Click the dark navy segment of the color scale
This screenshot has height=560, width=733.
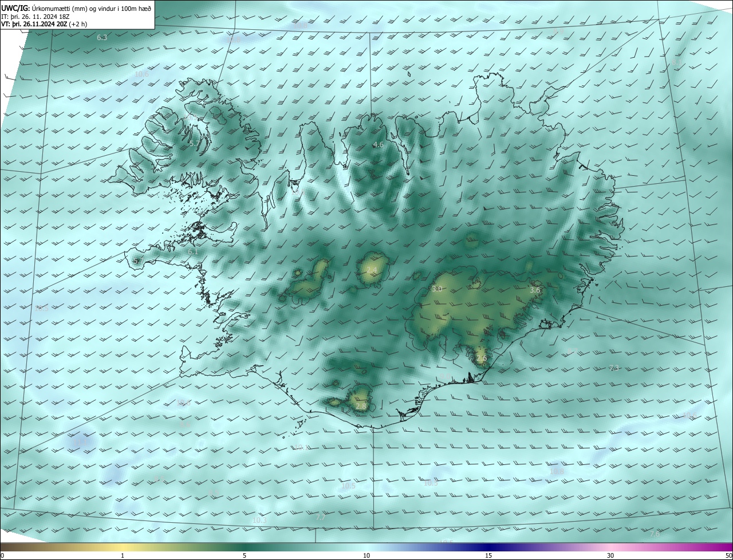point(488,547)
